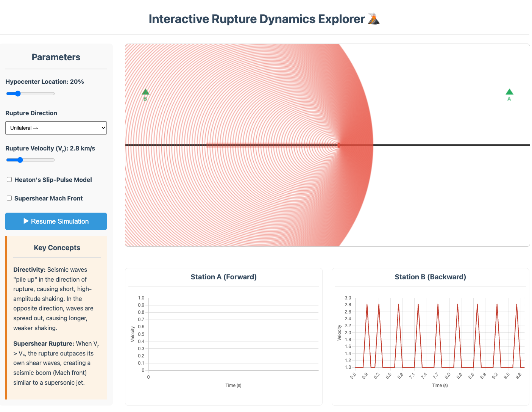Image resolution: width=532 pixels, height=412 pixels.
Task: Select Unilateral arrow option in direction selector
Action: coord(56,128)
